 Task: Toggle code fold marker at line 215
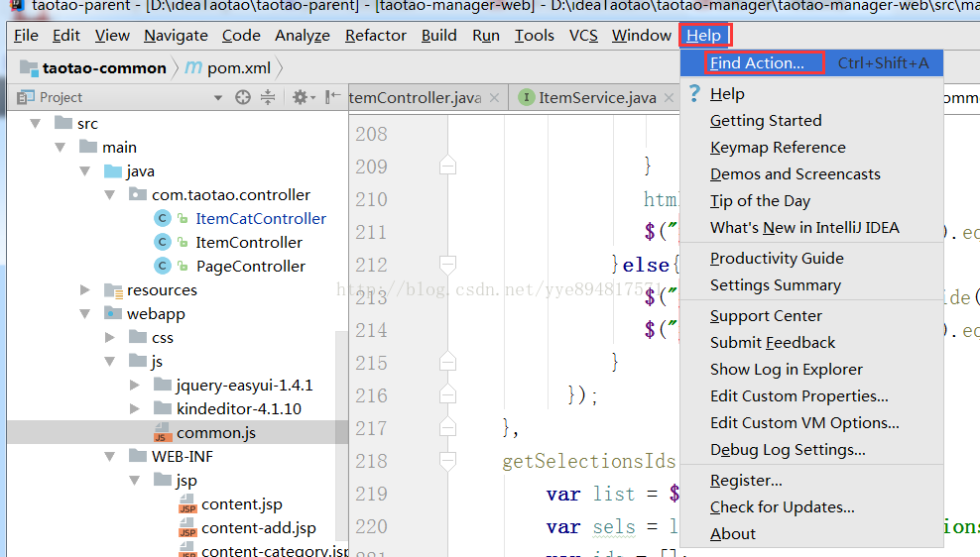tap(447, 362)
